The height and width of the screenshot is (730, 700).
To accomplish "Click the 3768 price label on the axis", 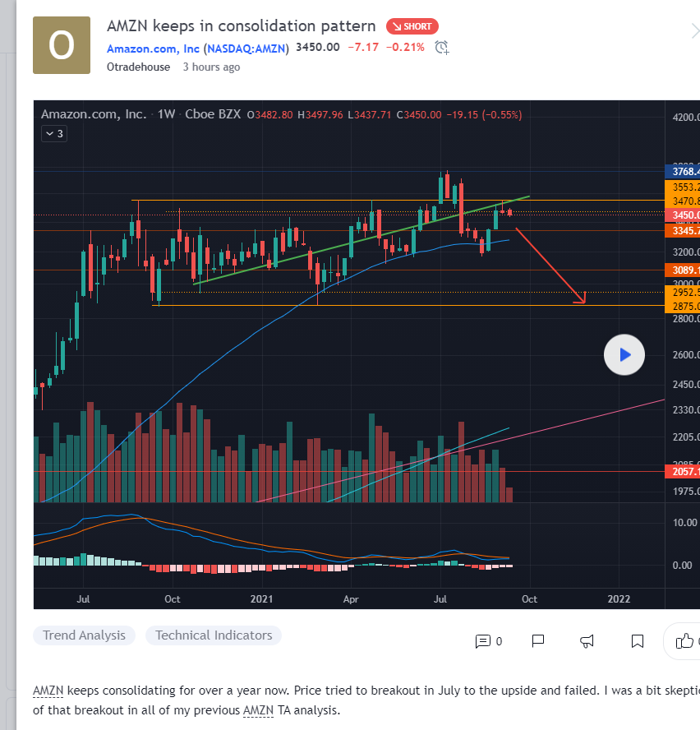I will (682, 172).
